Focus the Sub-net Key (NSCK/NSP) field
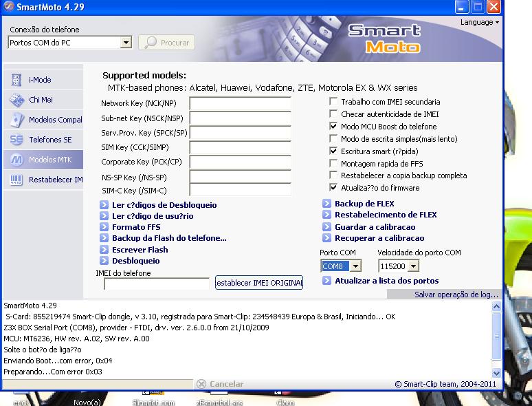 point(240,118)
